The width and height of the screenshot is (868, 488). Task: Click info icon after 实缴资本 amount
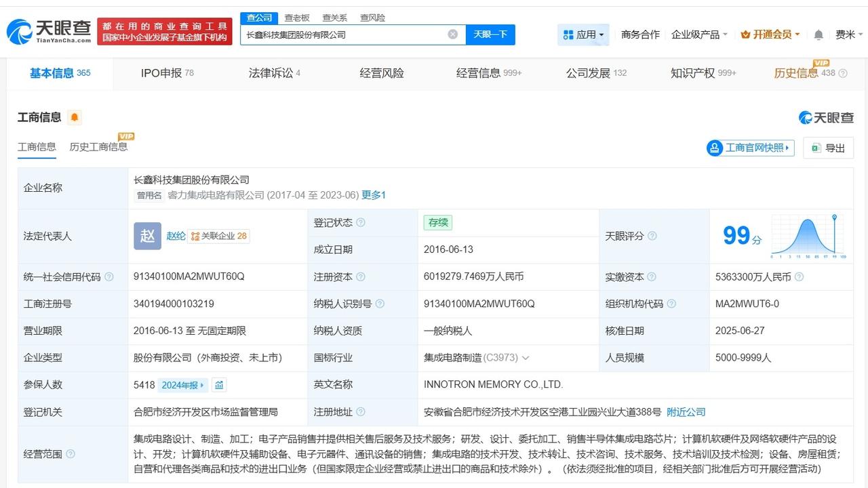pyautogui.click(x=799, y=277)
